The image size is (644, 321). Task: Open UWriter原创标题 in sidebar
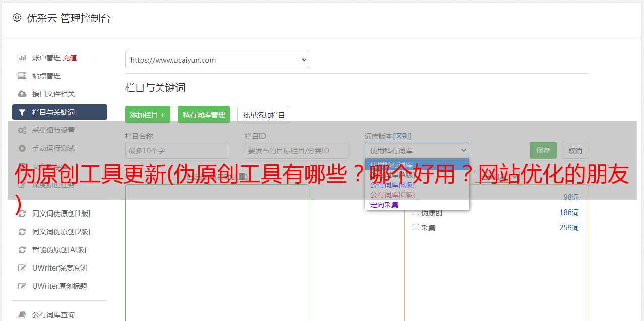(60, 286)
